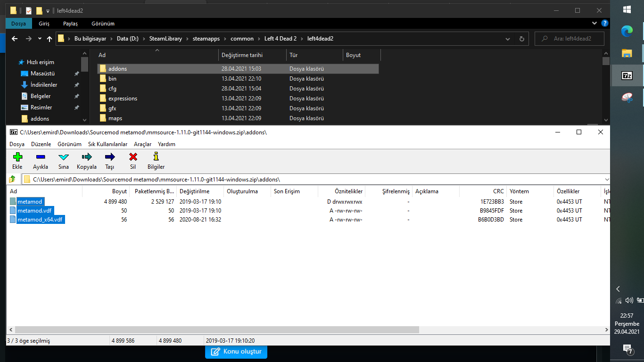
Task: Open recent locations dropdown in Explorer
Action: 40,39
